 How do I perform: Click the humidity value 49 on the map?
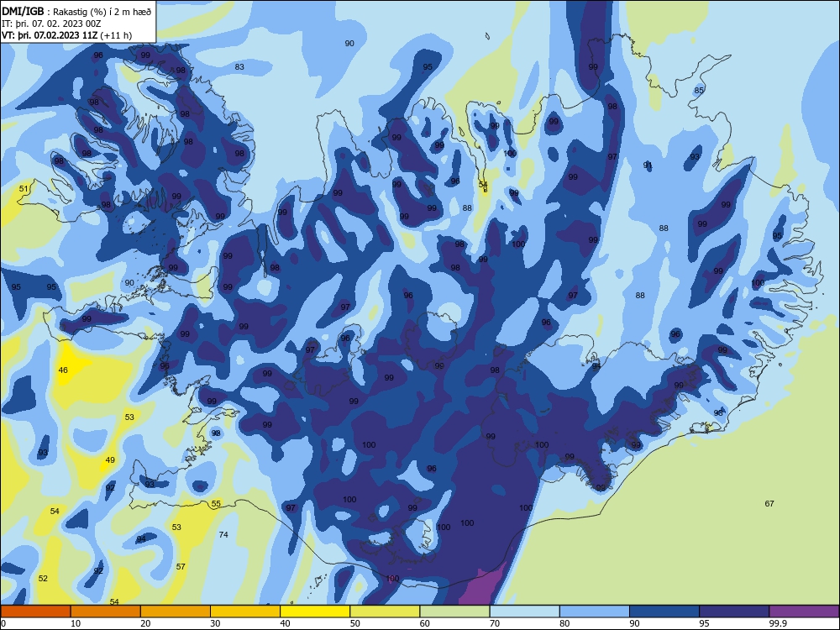point(110,460)
